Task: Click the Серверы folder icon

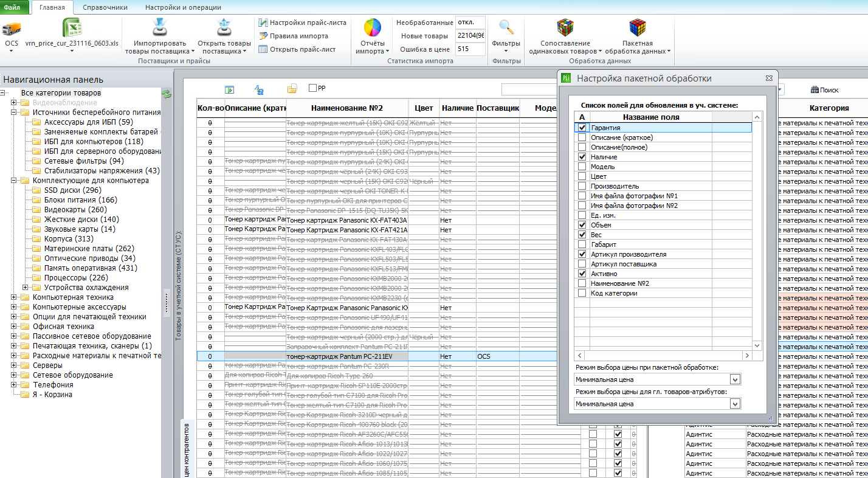Action: [26, 365]
